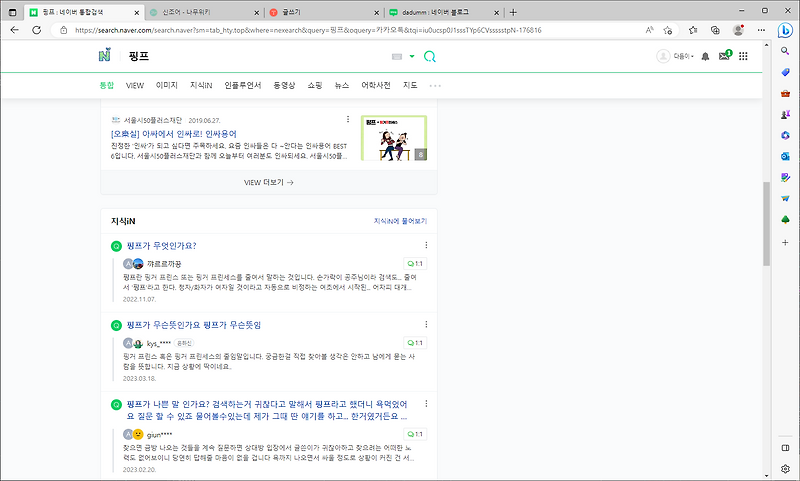Open options menu for 서울시50플러스재단 post
The height and width of the screenshot is (481, 800).
pos(348,119)
